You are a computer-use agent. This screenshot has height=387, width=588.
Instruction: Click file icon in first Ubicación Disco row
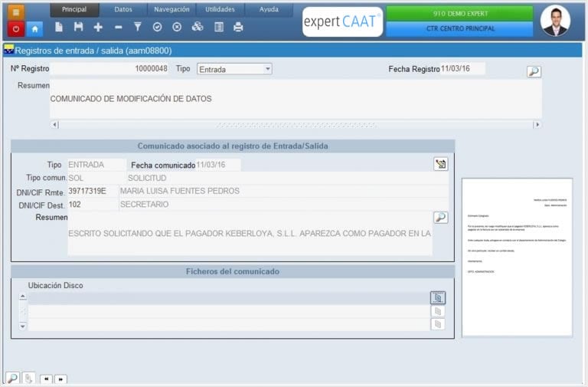click(438, 297)
